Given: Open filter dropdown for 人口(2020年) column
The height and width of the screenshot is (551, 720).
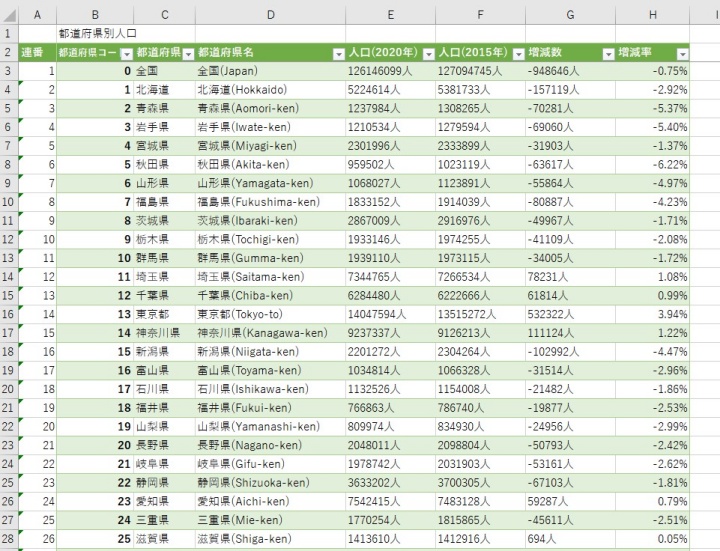Looking at the screenshot, I should click(428, 54).
